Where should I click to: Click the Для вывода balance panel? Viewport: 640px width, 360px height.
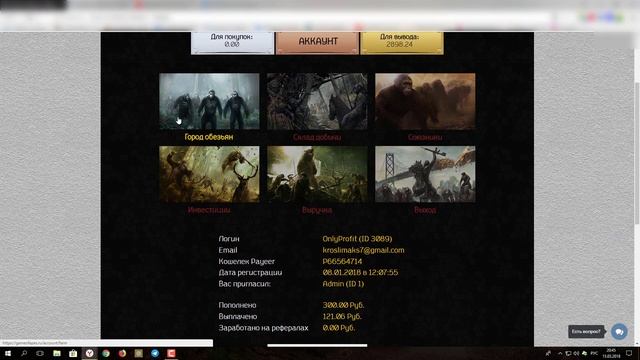click(x=402, y=42)
